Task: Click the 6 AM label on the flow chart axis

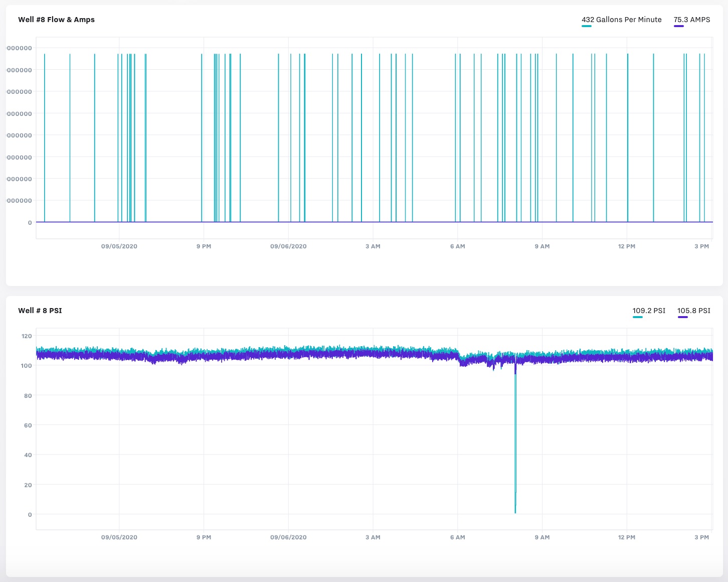Action: 458,246
